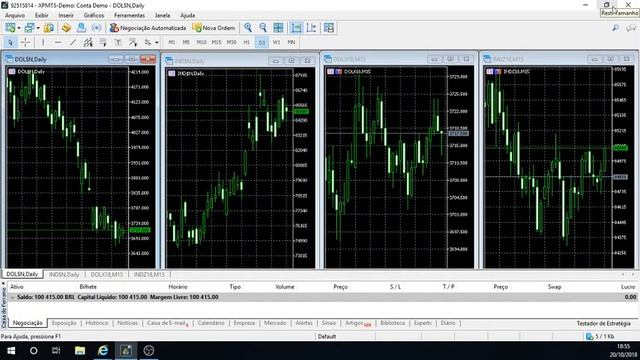Switch timeframe to M5
640x360 pixels.
[186, 42]
